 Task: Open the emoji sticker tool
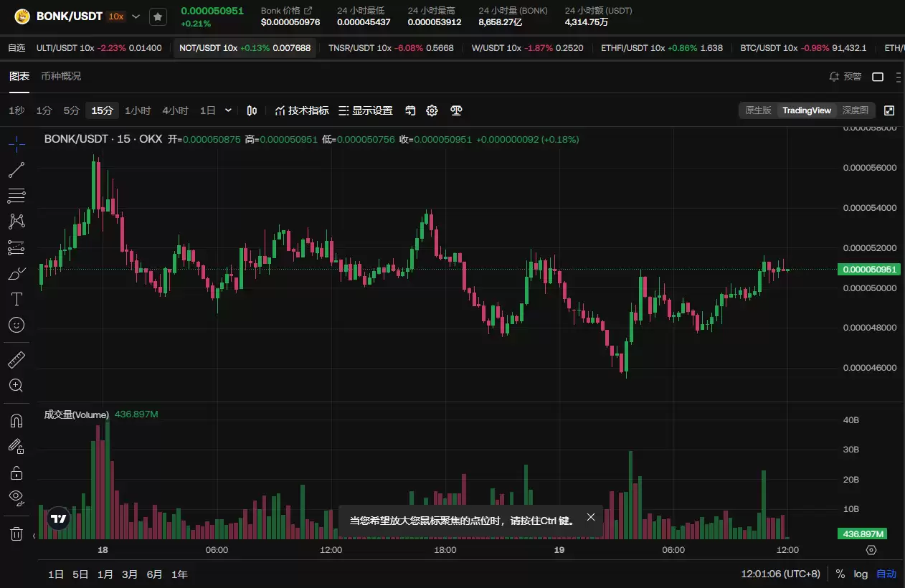click(x=16, y=325)
